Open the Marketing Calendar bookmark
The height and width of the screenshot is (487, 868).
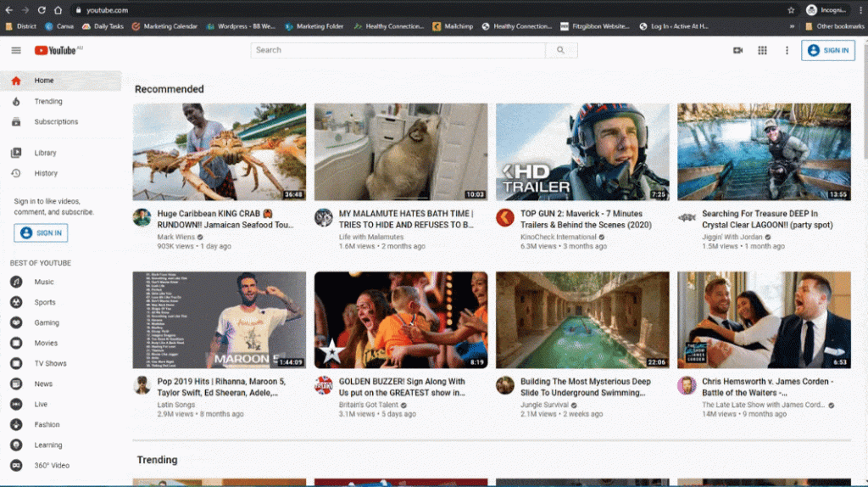click(x=164, y=26)
